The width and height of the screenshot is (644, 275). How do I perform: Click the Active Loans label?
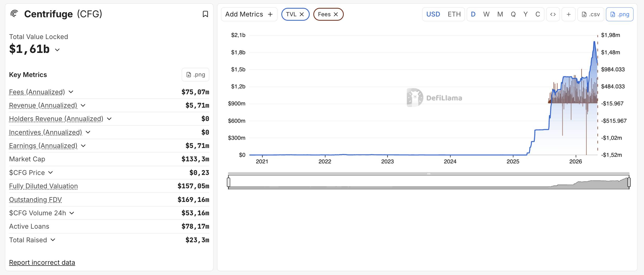click(29, 226)
